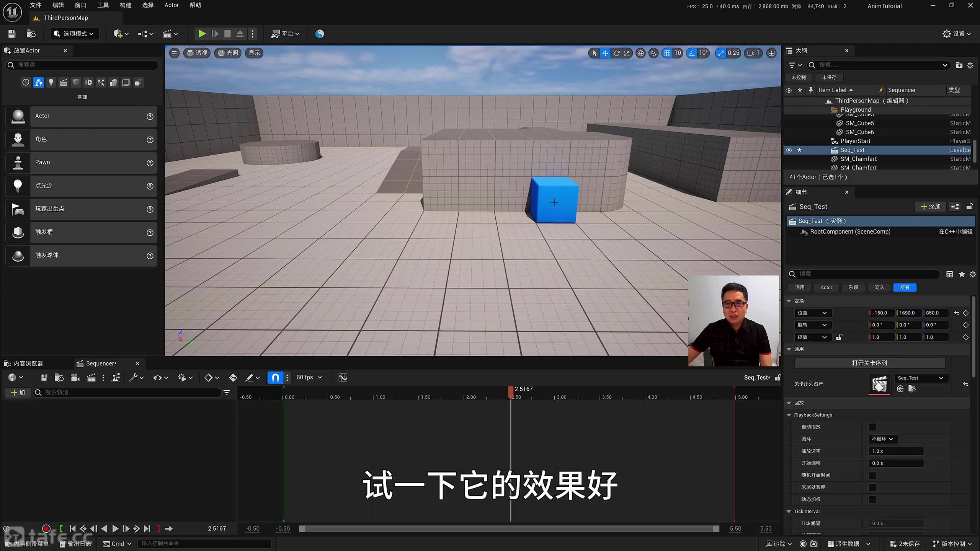Open the 工具 menu
This screenshot has width=980, height=551.
103,5
